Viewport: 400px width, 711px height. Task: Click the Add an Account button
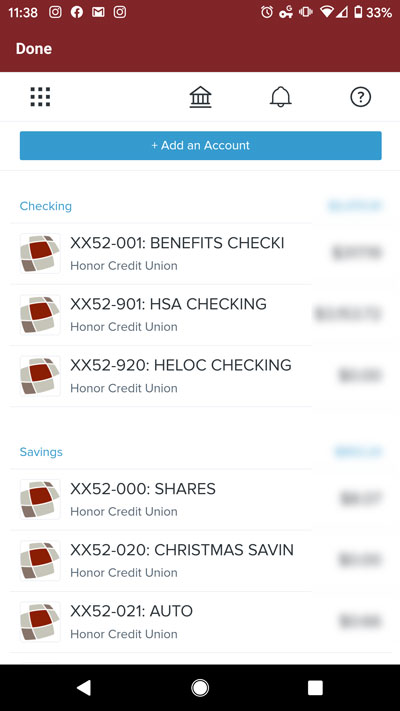pyautogui.click(x=200, y=146)
